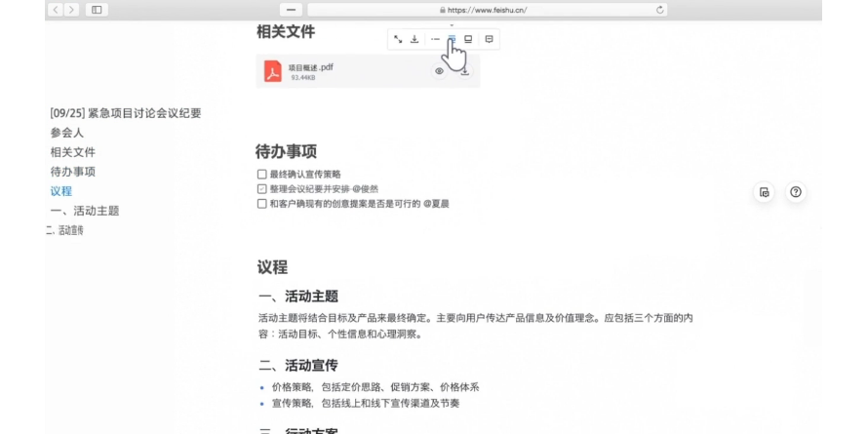Image resolution: width=868 pixels, height=434 pixels.
Task: Open the comment icon in file toolbar
Action: click(489, 39)
